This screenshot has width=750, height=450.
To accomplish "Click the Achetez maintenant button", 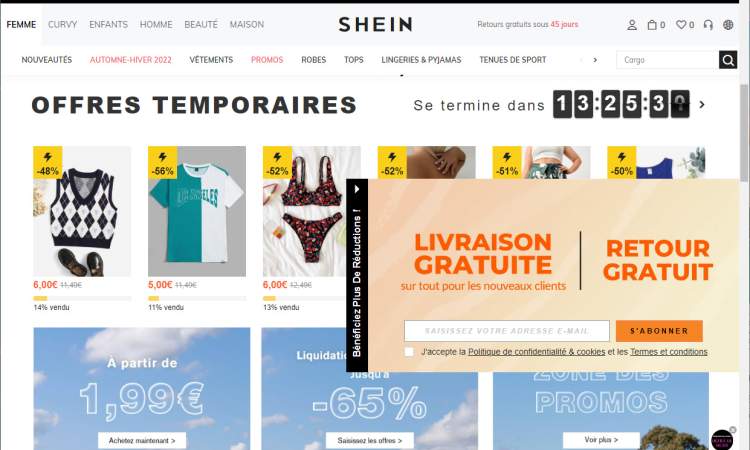I will click(142, 440).
